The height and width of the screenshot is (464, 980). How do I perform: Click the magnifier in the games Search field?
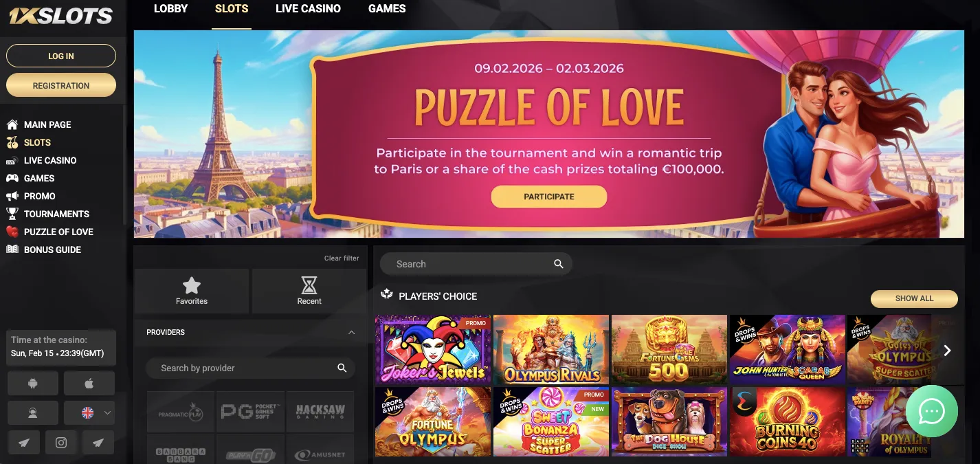pos(559,264)
